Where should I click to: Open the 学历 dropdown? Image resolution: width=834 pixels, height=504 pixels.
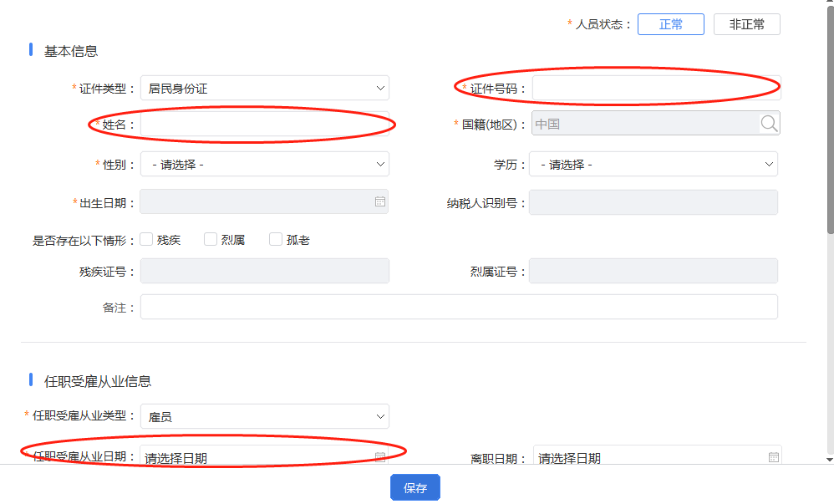click(653, 164)
